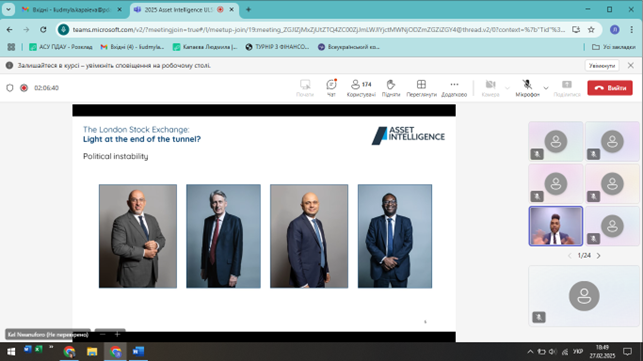
Task: Open the АСУ ПДАУ bookmark
Action: [61, 47]
